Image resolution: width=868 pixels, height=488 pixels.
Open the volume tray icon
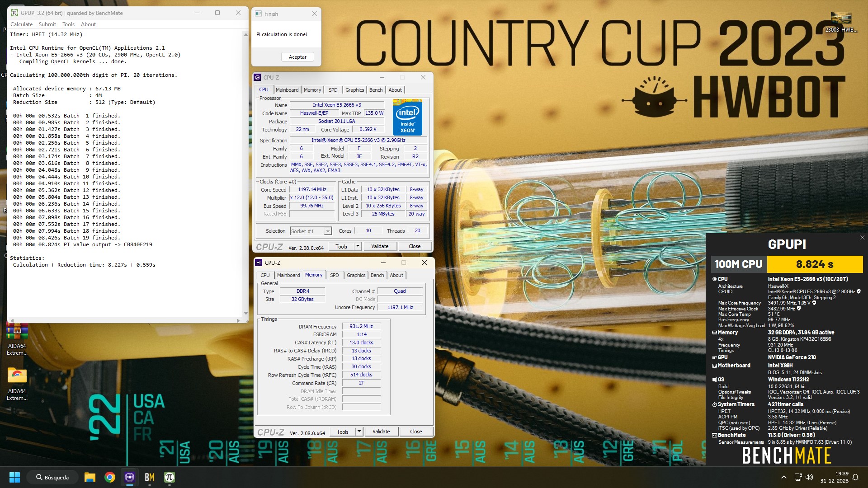click(809, 477)
